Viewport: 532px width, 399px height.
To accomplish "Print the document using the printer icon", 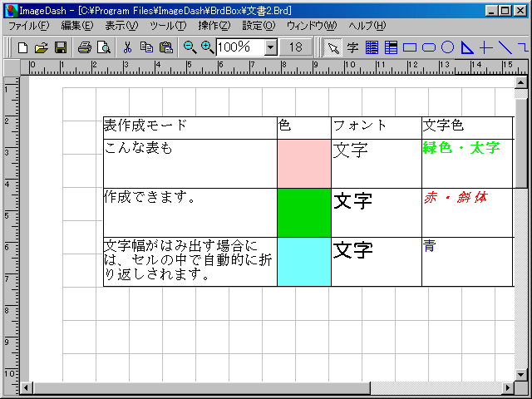I will 85,47.
